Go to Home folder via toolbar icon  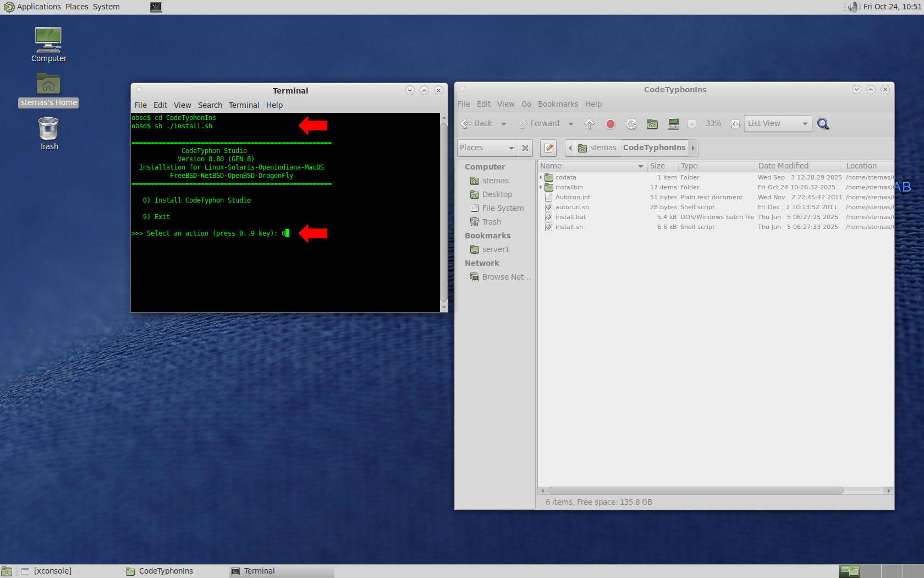point(652,124)
